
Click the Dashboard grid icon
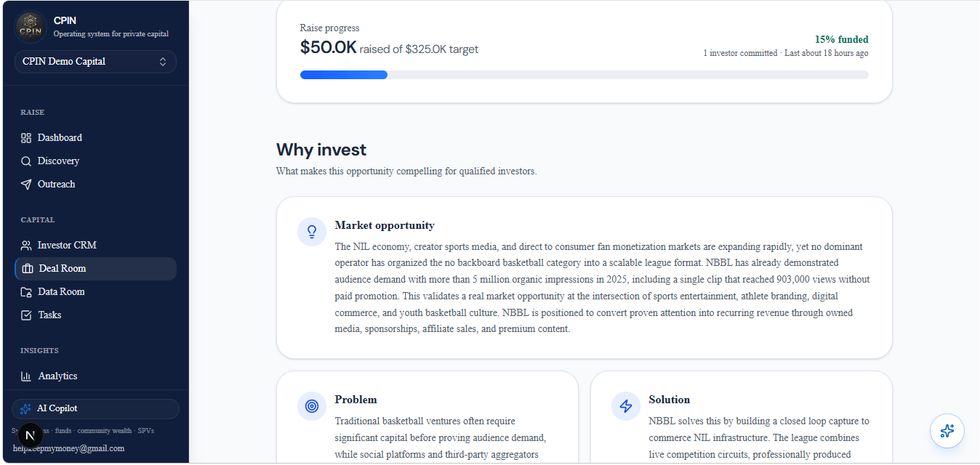26,138
